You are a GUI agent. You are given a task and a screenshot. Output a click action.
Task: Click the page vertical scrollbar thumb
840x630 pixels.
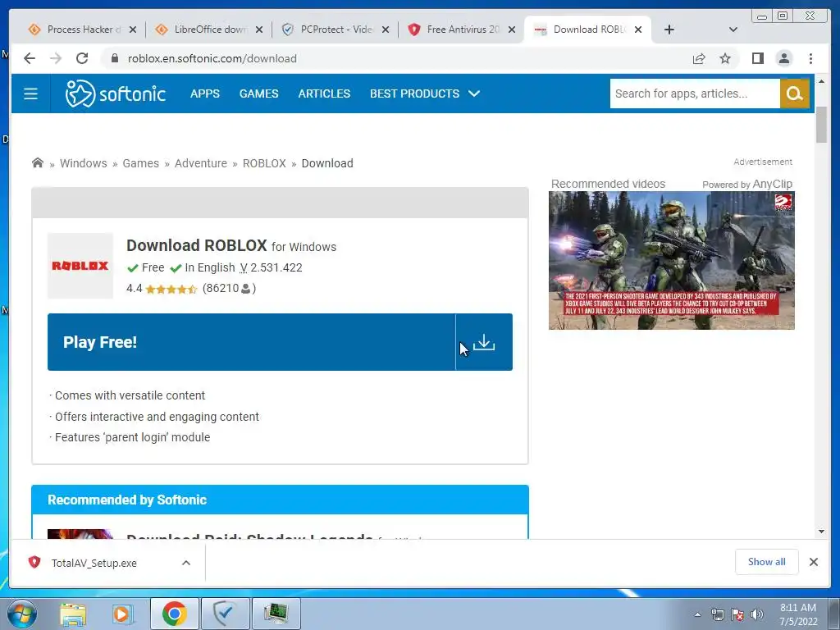pos(822,125)
